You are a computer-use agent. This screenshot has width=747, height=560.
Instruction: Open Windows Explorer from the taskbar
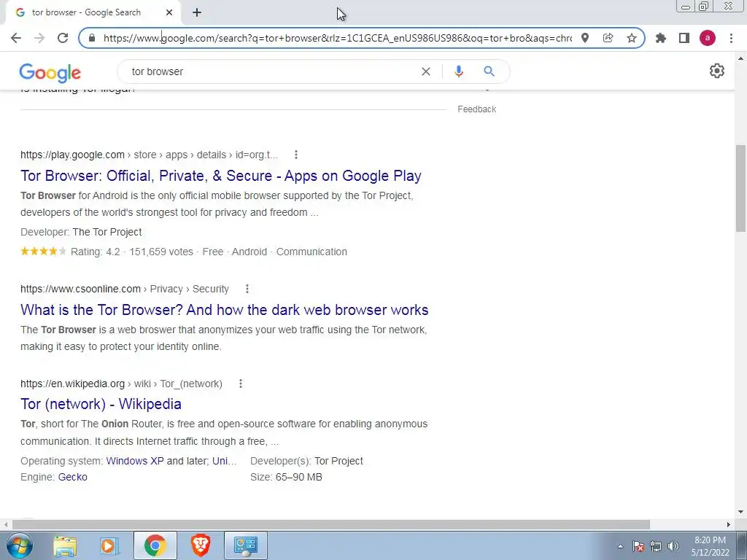[64, 545]
